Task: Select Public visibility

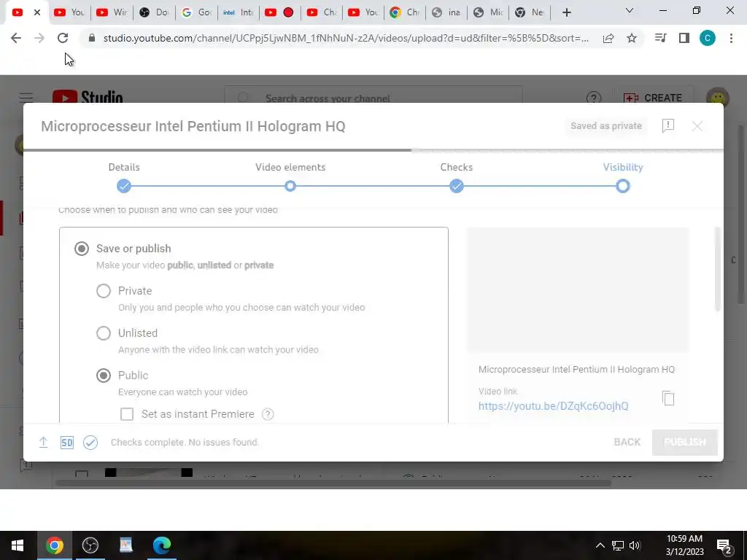Action: pyautogui.click(x=104, y=376)
